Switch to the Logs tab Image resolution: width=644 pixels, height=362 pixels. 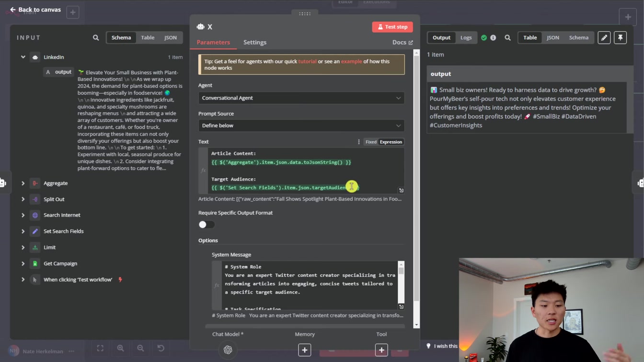(x=466, y=37)
